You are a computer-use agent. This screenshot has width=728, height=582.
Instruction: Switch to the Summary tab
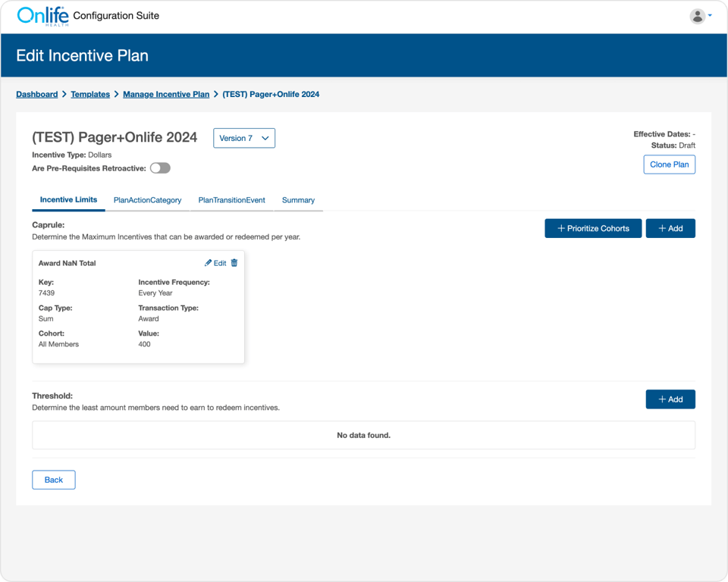tap(299, 201)
